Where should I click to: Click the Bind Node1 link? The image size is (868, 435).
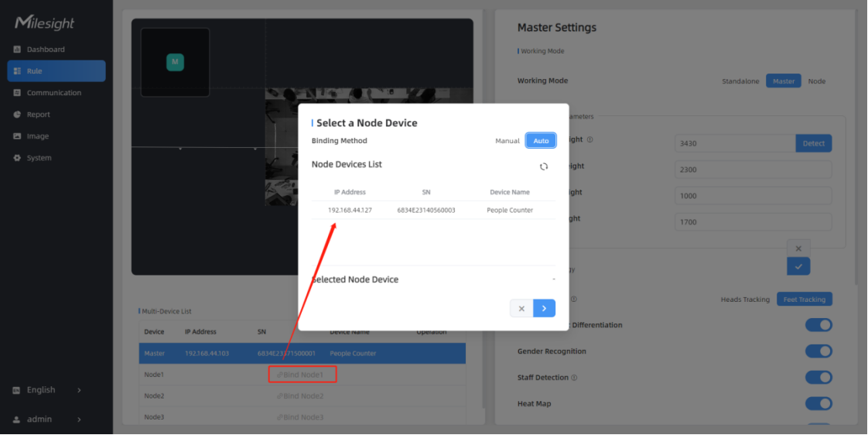tap(302, 375)
